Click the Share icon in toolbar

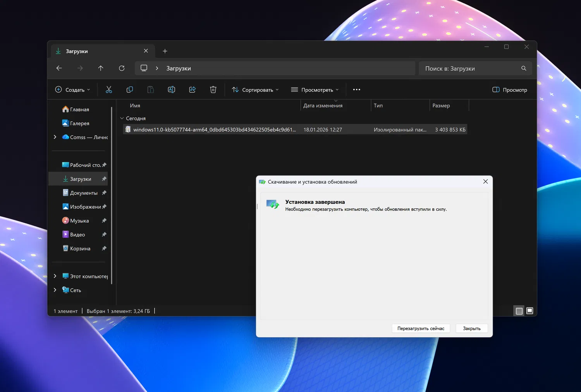[x=192, y=89]
